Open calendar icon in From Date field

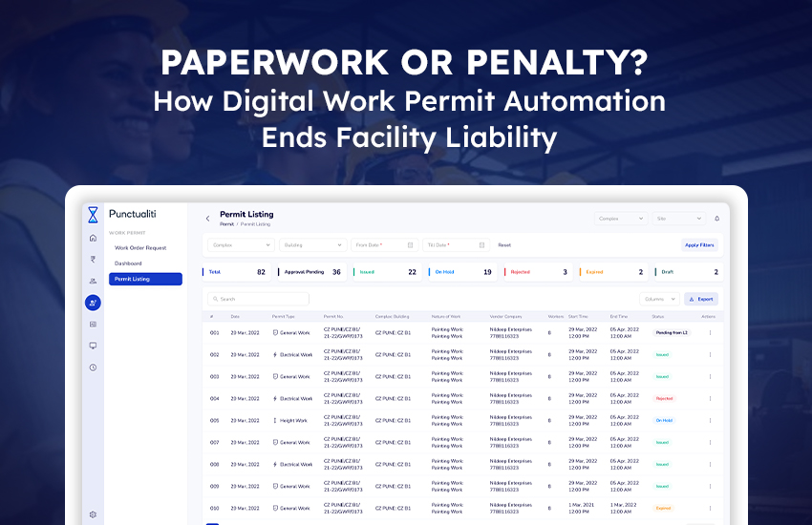(411, 245)
